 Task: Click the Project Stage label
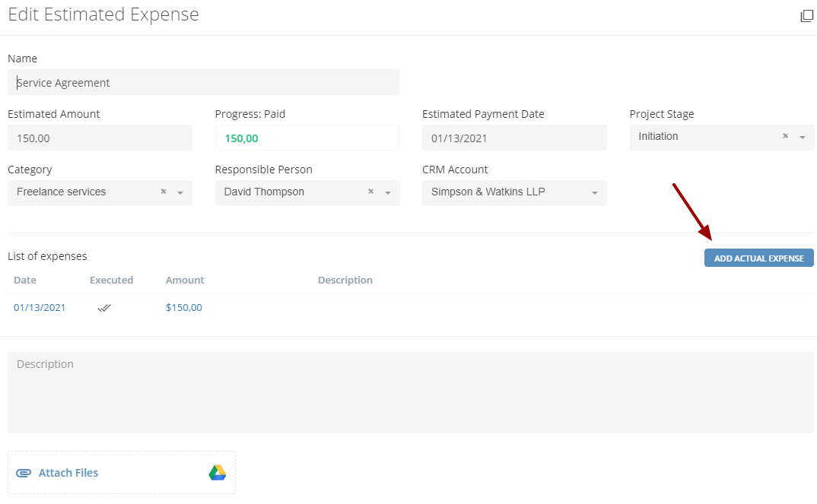point(662,114)
